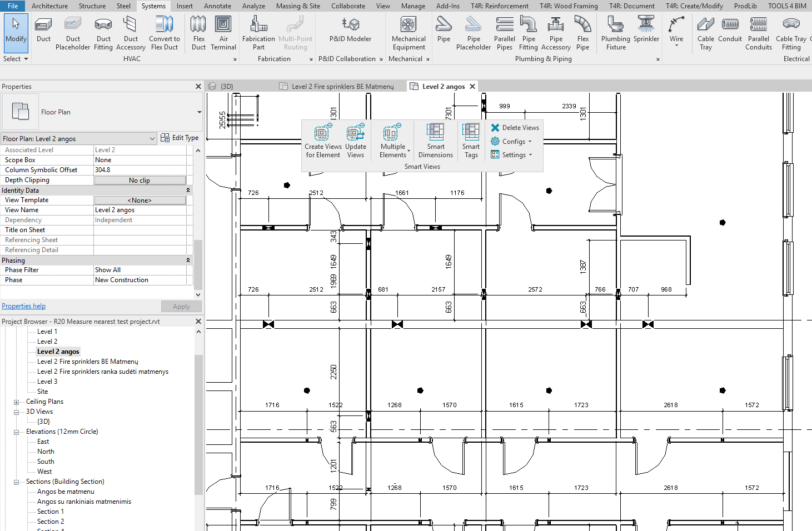Click the Duct tool icon

click(43, 31)
